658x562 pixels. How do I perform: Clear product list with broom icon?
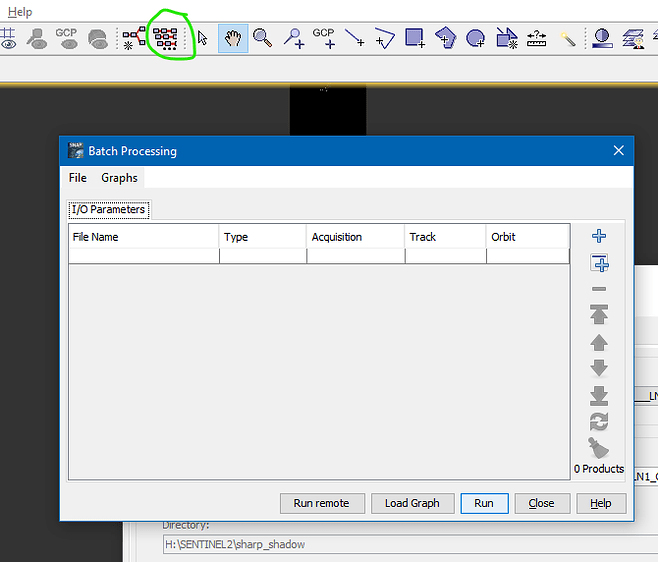[x=598, y=448]
